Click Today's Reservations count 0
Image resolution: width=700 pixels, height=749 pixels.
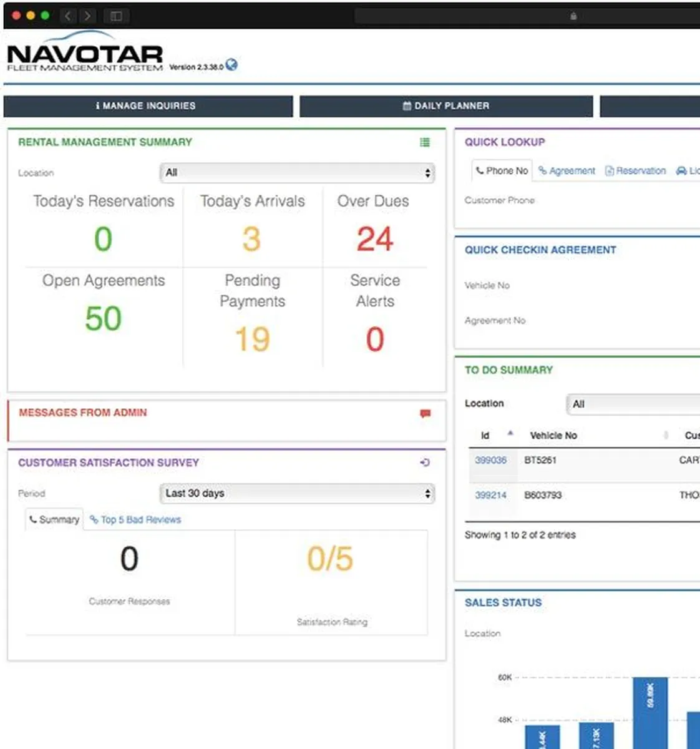[103, 239]
